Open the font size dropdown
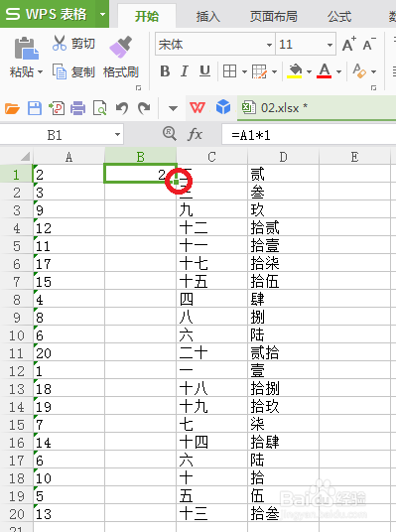 tap(330, 45)
